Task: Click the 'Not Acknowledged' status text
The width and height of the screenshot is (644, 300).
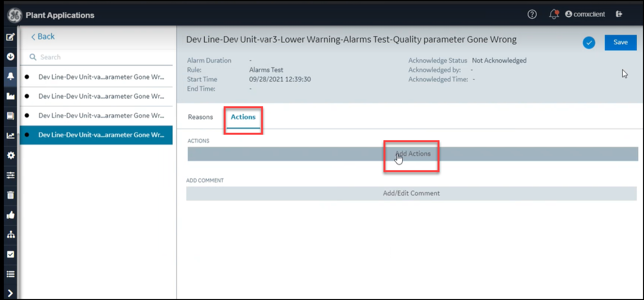Action: tap(499, 60)
